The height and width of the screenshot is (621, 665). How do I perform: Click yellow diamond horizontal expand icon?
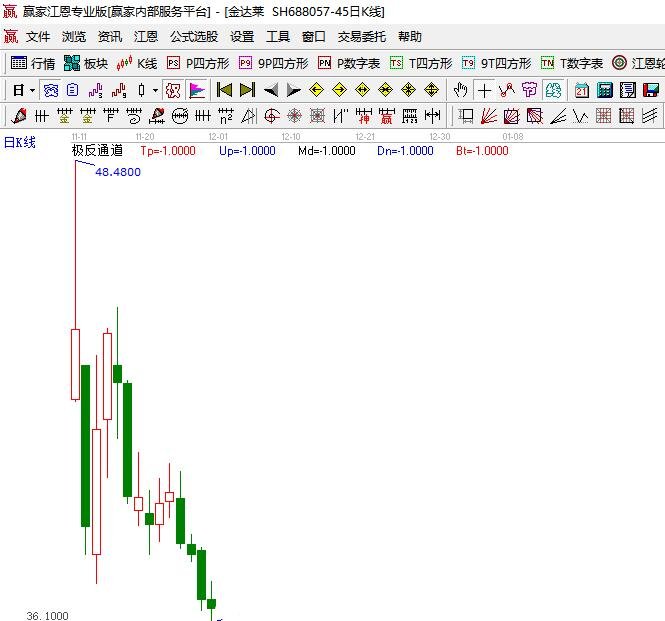point(363,90)
